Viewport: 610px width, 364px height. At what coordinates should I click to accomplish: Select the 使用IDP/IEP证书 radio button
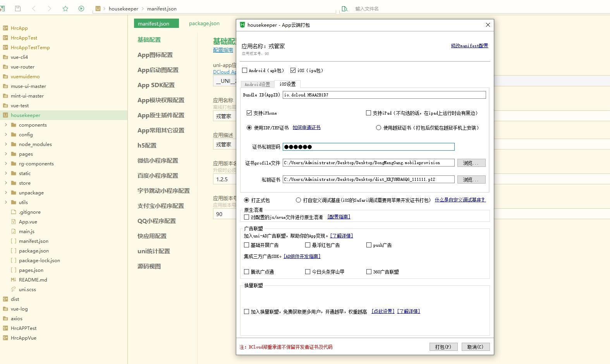tap(249, 127)
